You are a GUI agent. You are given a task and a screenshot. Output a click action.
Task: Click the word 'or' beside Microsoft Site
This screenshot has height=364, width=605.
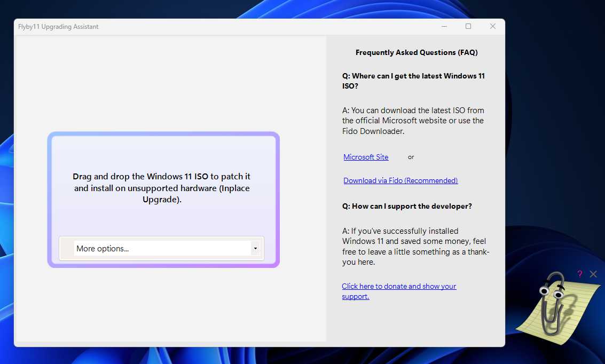tap(411, 157)
